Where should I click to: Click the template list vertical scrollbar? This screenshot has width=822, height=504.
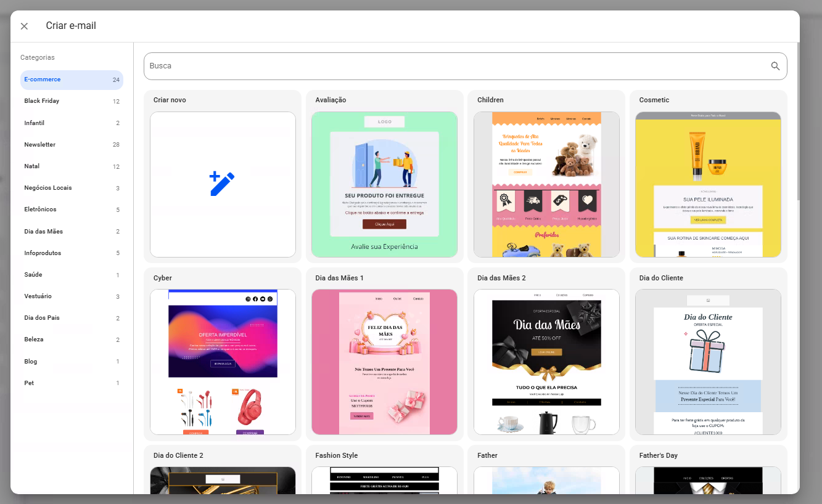tap(797, 121)
